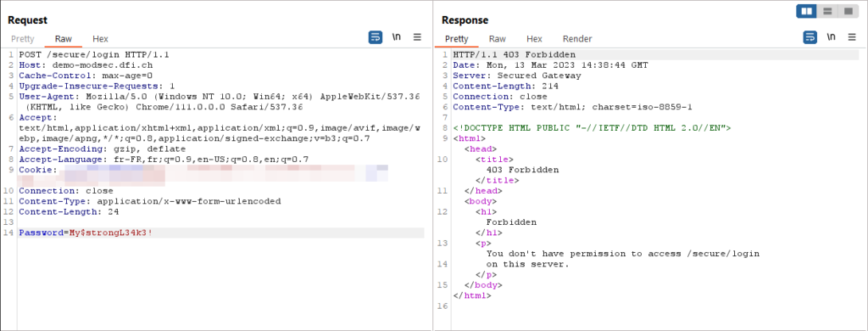The image size is (868, 331).
Task: Select side-by-side split layout icon
Action: click(x=807, y=11)
